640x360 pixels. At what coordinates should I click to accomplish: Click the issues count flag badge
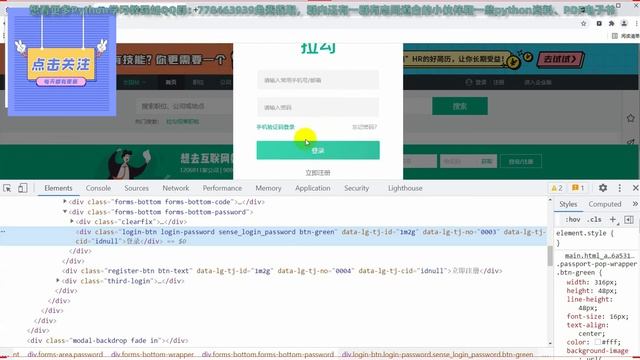tap(578, 188)
